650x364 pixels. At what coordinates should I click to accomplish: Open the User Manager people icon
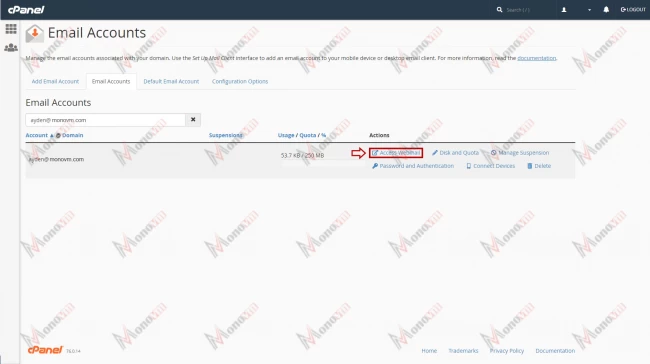click(x=11, y=48)
